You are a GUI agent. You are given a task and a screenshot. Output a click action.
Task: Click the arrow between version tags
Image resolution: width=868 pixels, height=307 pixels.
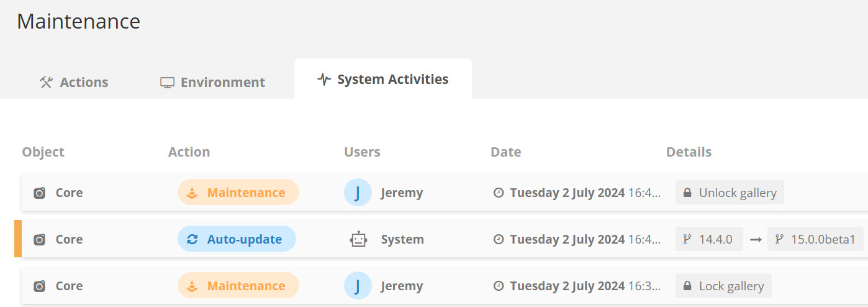coord(756,239)
